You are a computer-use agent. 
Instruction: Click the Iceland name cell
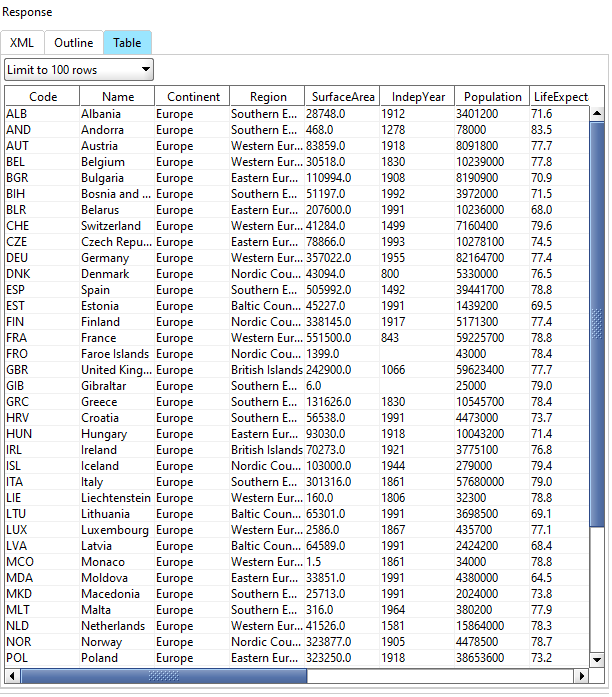[117, 466]
